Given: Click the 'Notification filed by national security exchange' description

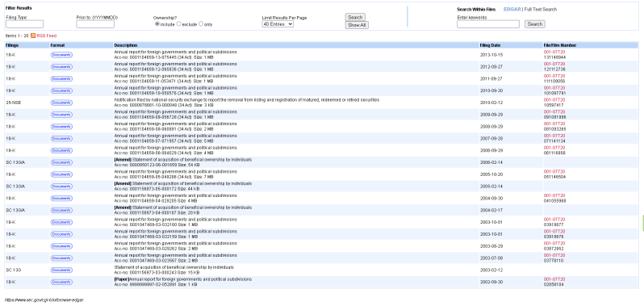Looking at the screenshot, I should click(x=247, y=100).
